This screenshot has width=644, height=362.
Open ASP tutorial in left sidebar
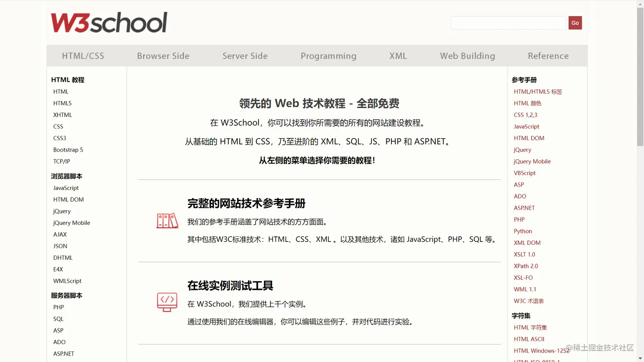click(58, 330)
